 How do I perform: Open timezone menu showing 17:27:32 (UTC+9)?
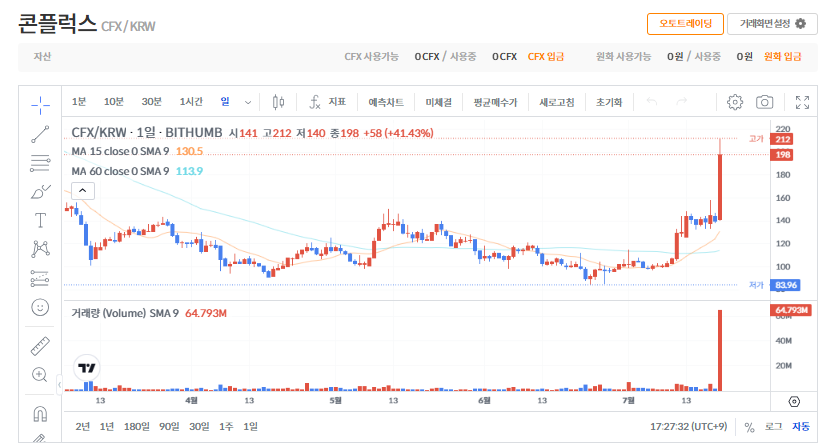pyautogui.click(x=689, y=427)
